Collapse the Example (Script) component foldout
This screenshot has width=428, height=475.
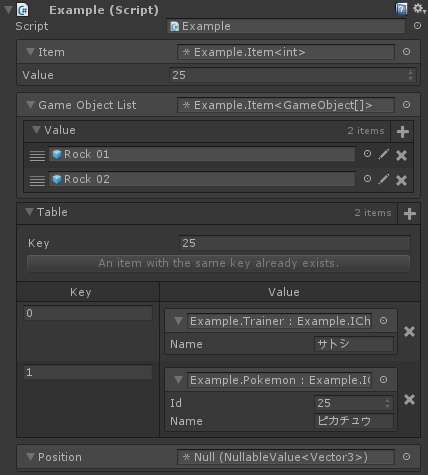[8, 10]
